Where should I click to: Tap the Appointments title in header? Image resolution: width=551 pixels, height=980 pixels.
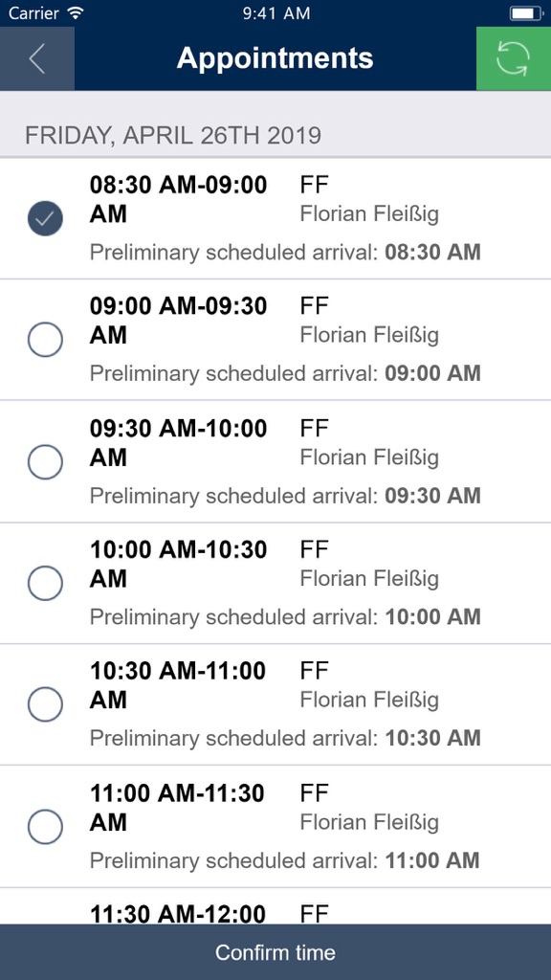275,58
